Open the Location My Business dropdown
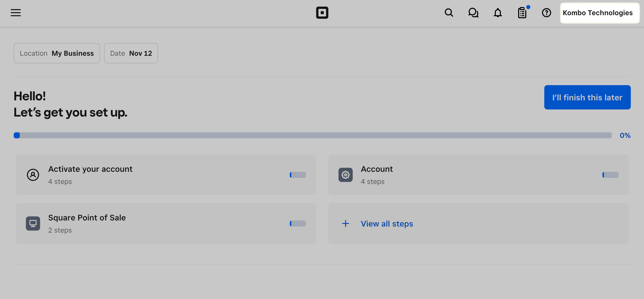Image resolution: width=644 pixels, height=299 pixels. pos(57,53)
